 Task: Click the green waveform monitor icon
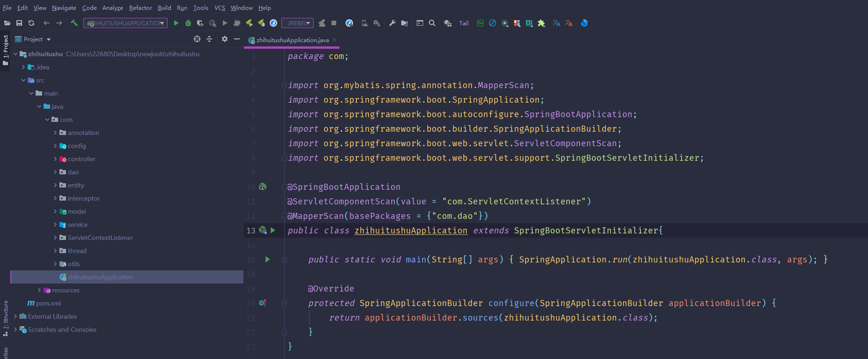[x=480, y=23]
